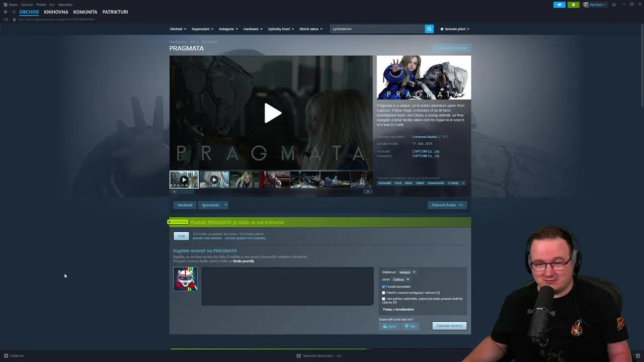Switch to the KOMUNITA tab
Screen dimensions: 644x362
click(85, 12)
